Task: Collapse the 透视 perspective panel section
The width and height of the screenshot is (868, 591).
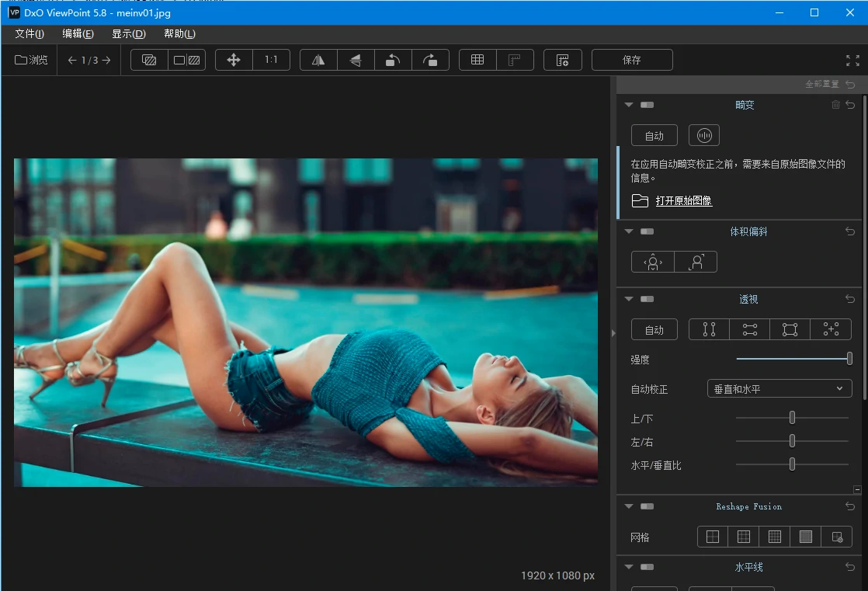Action: tap(629, 299)
